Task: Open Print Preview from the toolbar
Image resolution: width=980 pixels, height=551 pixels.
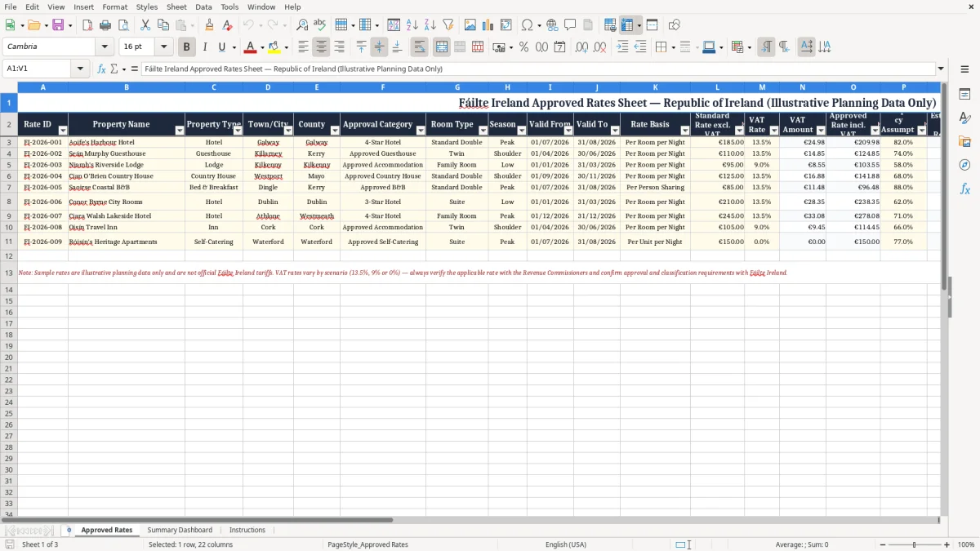Action: (123, 25)
